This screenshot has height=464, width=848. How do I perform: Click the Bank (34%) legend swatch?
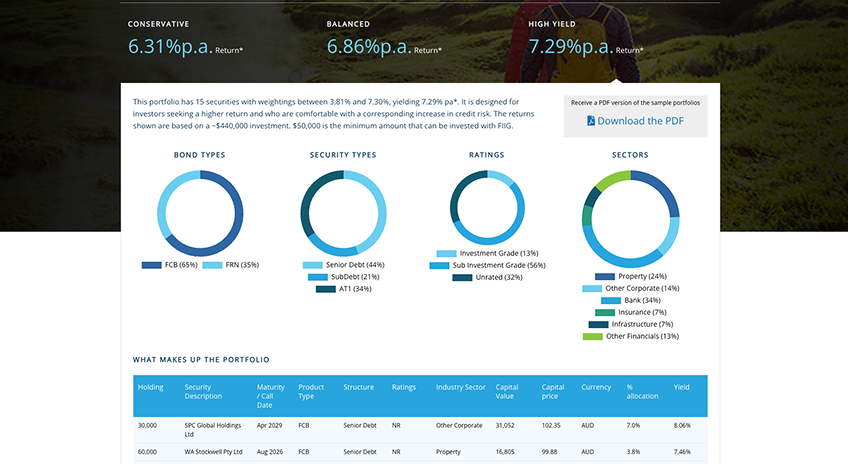[x=611, y=300]
